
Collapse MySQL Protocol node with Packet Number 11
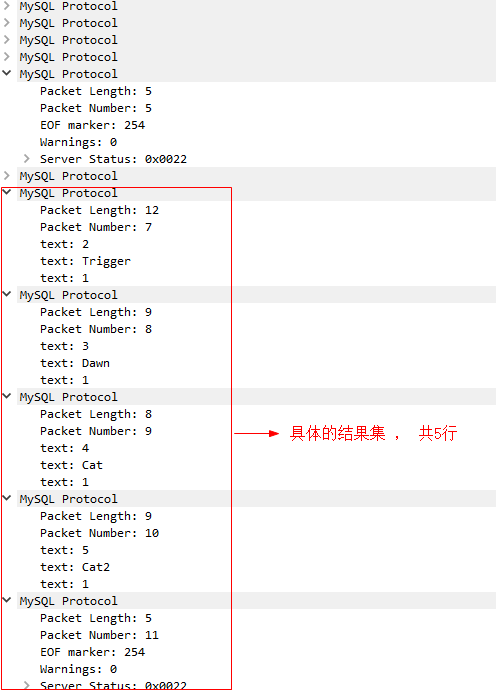coord(7,601)
